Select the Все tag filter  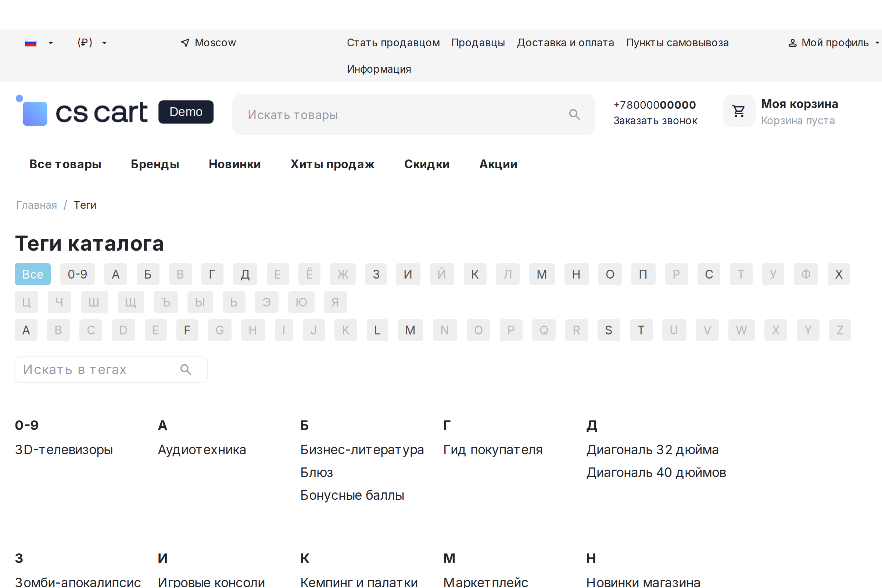coord(33,274)
